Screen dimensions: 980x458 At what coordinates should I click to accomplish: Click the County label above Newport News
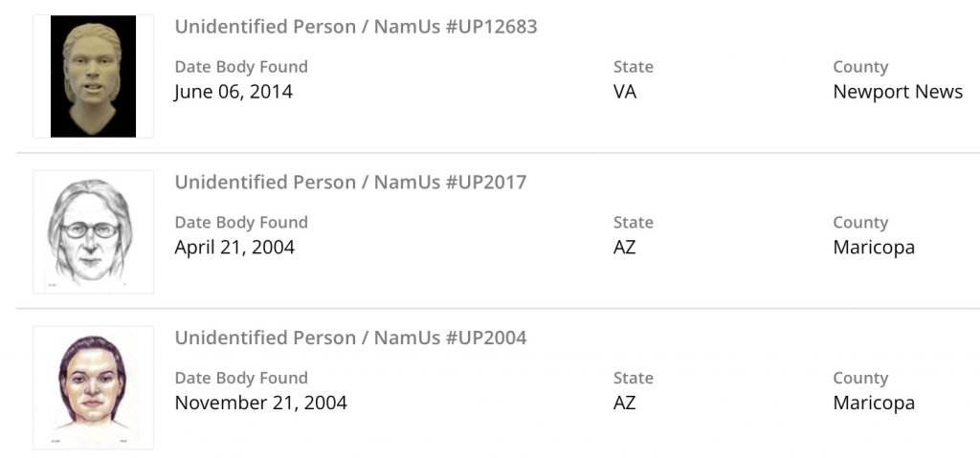click(860, 67)
